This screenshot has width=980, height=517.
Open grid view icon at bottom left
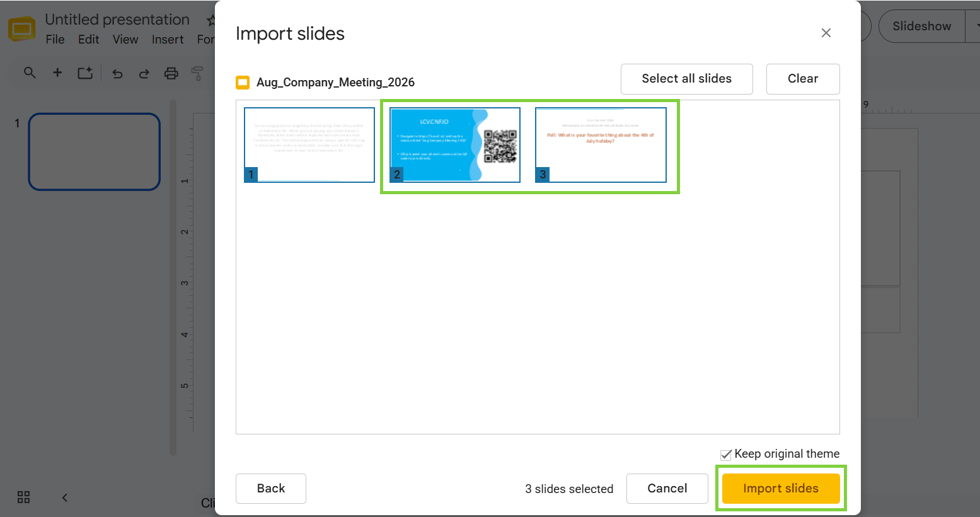[x=24, y=497]
